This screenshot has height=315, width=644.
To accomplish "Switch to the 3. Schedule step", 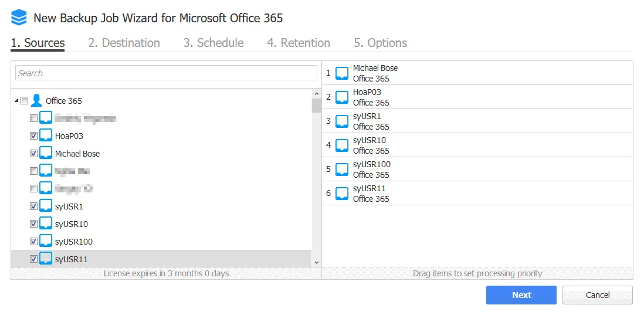I will tap(213, 43).
